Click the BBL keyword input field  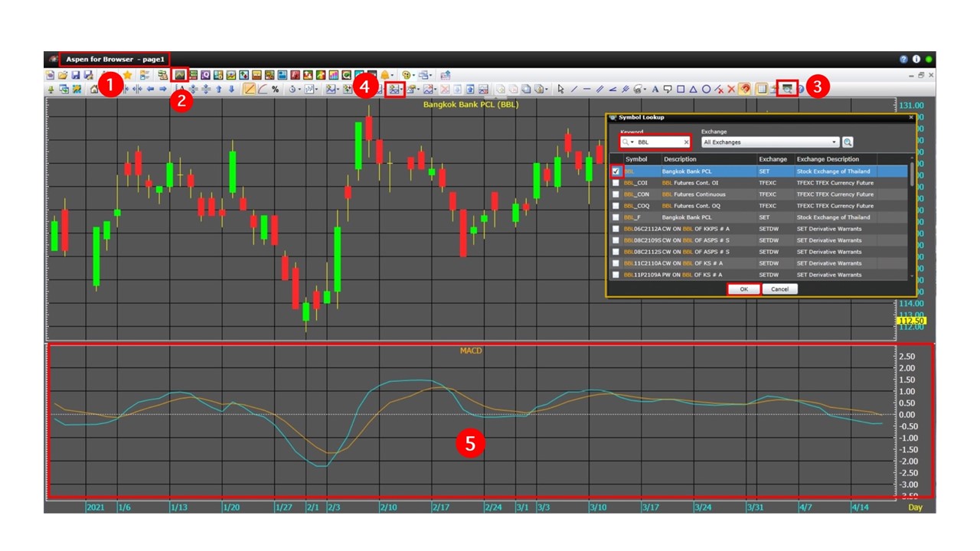point(655,142)
